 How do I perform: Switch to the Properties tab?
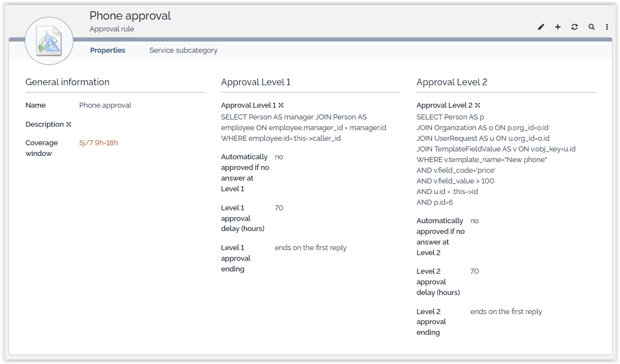coord(108,50)
